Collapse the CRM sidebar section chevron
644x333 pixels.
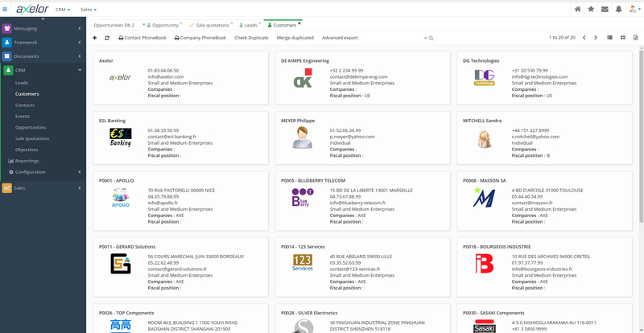click(79, 70)
